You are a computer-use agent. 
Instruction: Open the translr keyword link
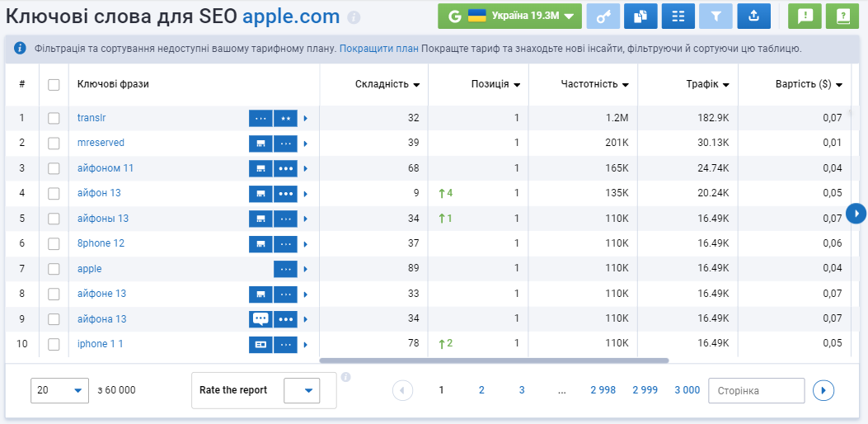click(91, 117)
